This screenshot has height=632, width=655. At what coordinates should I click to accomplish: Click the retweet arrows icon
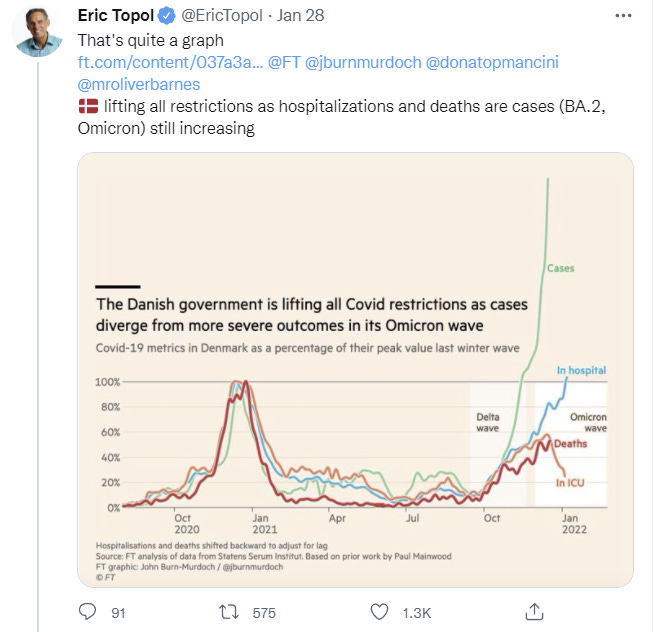point(229,612)
